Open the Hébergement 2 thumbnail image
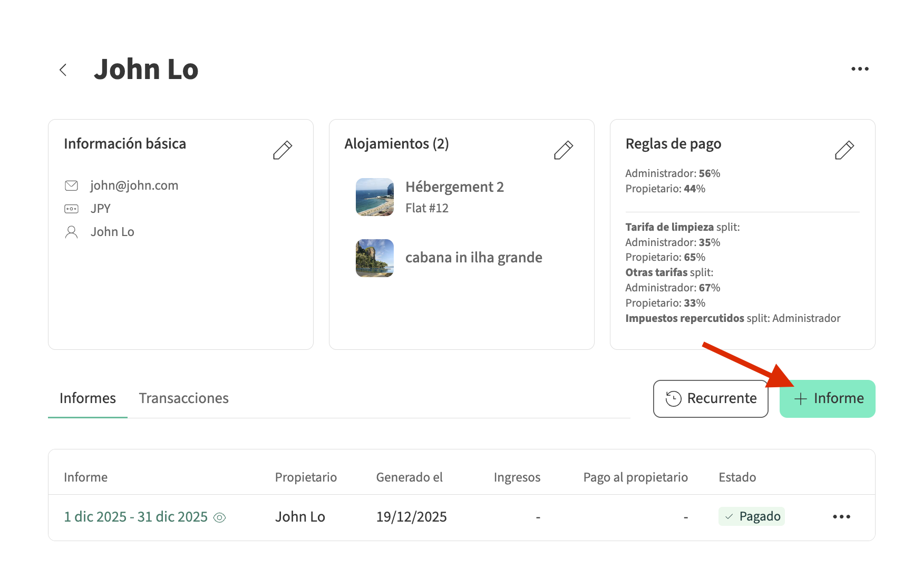 (x=374, y=197)
